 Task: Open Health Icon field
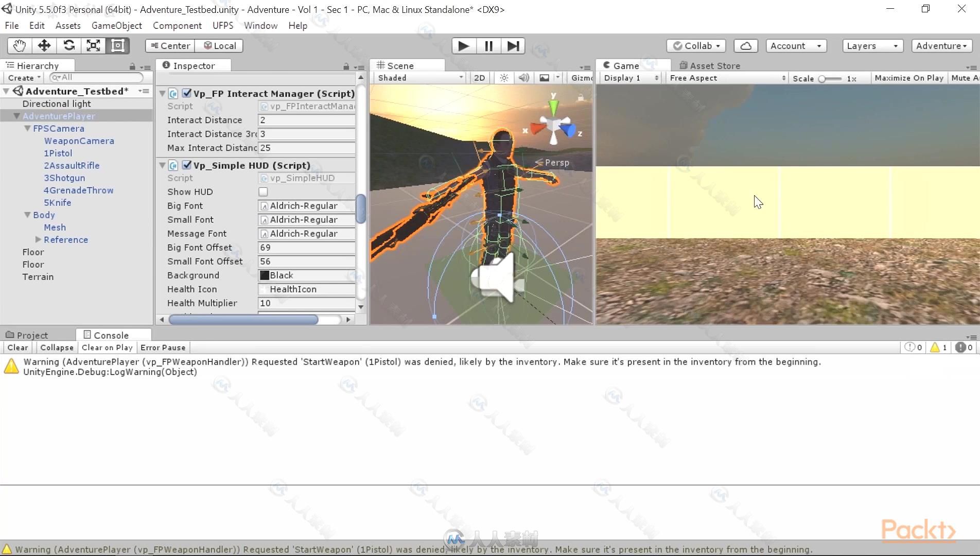[x=307, y=289]
